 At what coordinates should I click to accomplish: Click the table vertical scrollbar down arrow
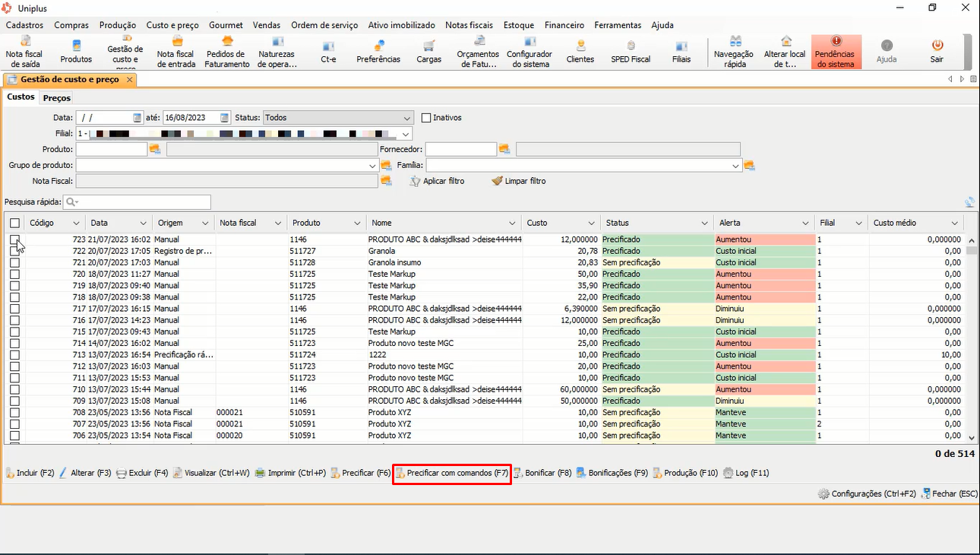972,438
